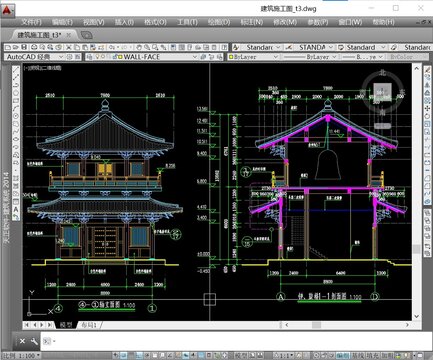Open the 格式(O) menu

pyautogui.click(x=155, y=22)
